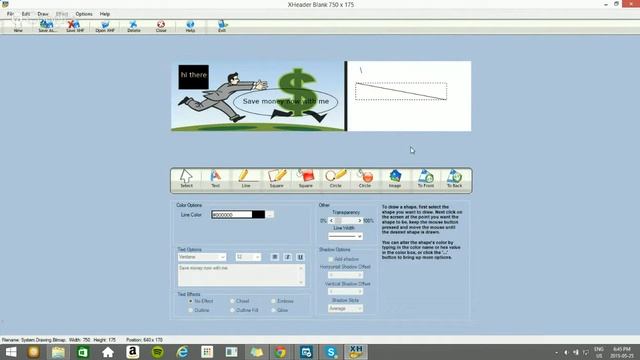
Task: Click the black line color swatch
Action: 258,215
